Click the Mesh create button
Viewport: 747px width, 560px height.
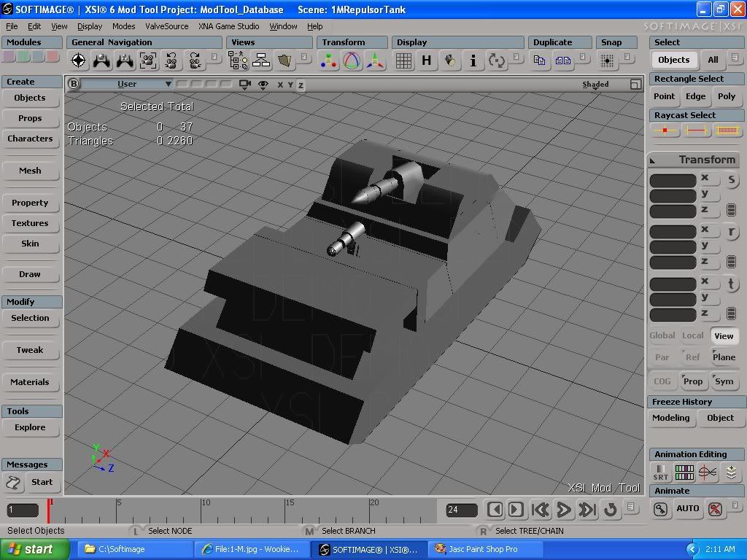click(30, 171)
